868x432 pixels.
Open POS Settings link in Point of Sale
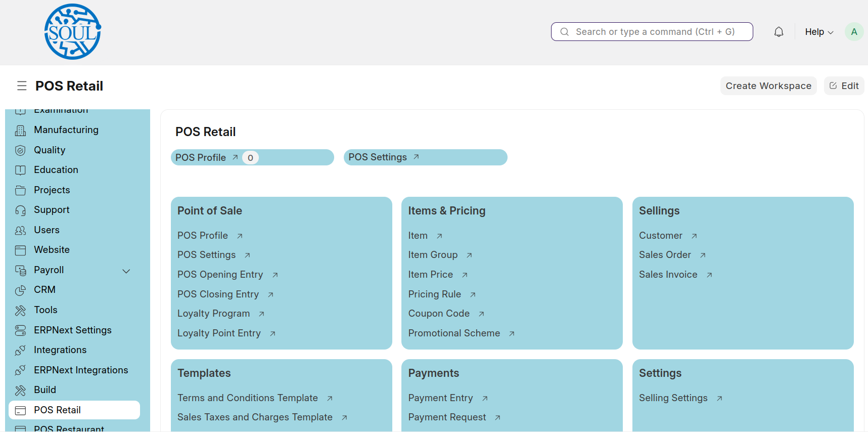pyautogui.click(x=206, y=255)
